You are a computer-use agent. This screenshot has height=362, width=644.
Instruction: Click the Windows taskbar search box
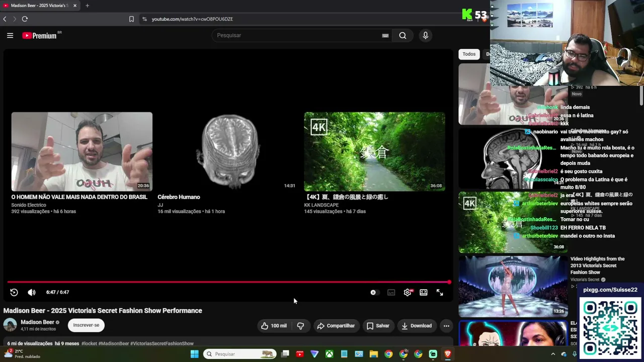[240, 354]
